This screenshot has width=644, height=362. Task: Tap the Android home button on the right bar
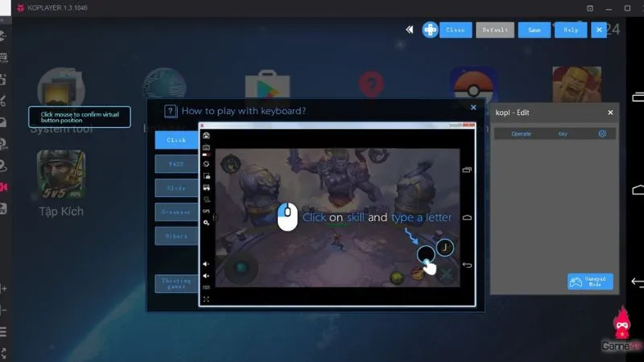coord(638,190)
